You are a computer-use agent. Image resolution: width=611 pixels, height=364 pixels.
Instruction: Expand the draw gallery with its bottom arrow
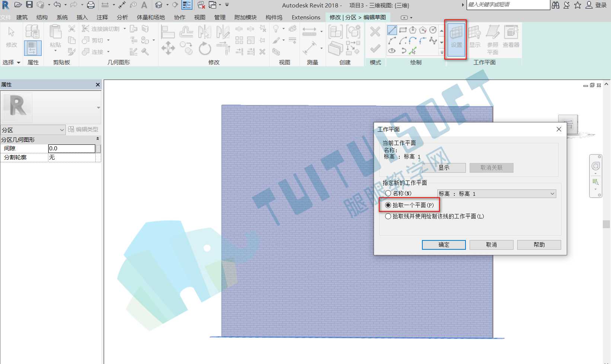(x=442, y=53)
